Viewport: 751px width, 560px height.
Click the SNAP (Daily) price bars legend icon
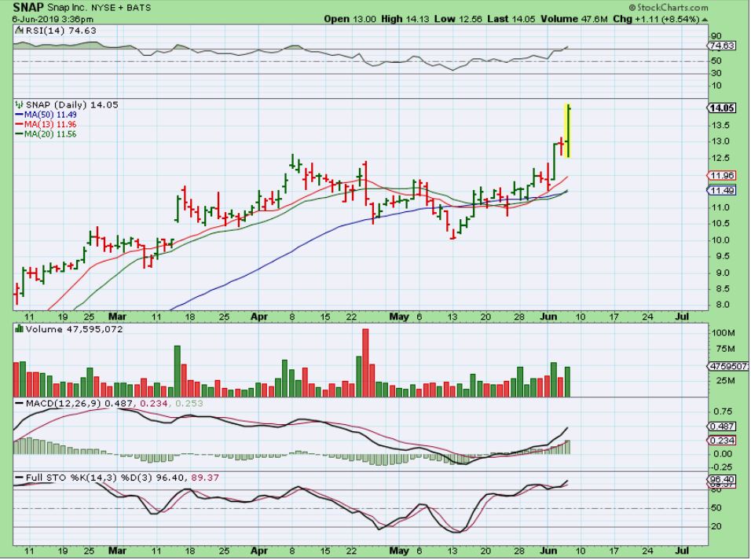[20, 104]
